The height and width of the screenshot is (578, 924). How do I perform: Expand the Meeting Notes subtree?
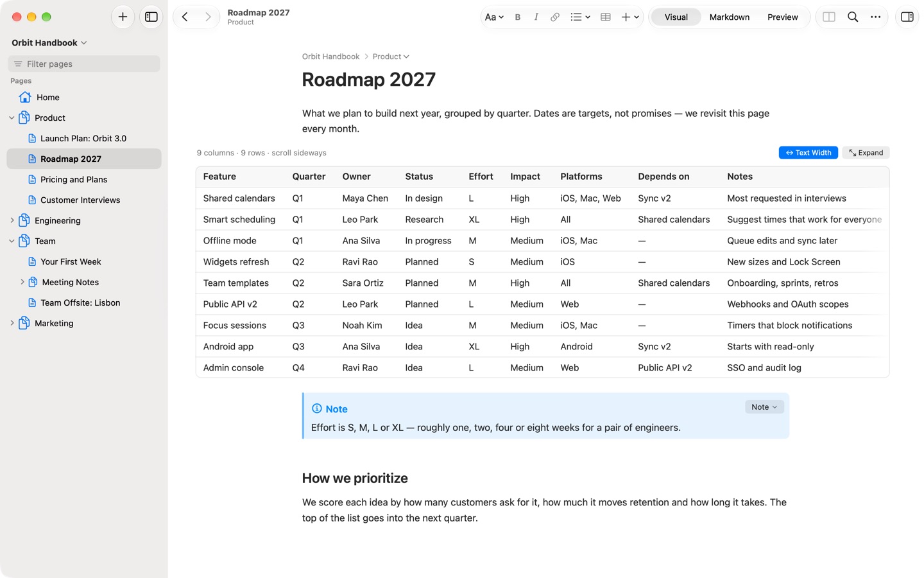coord(22,282)
